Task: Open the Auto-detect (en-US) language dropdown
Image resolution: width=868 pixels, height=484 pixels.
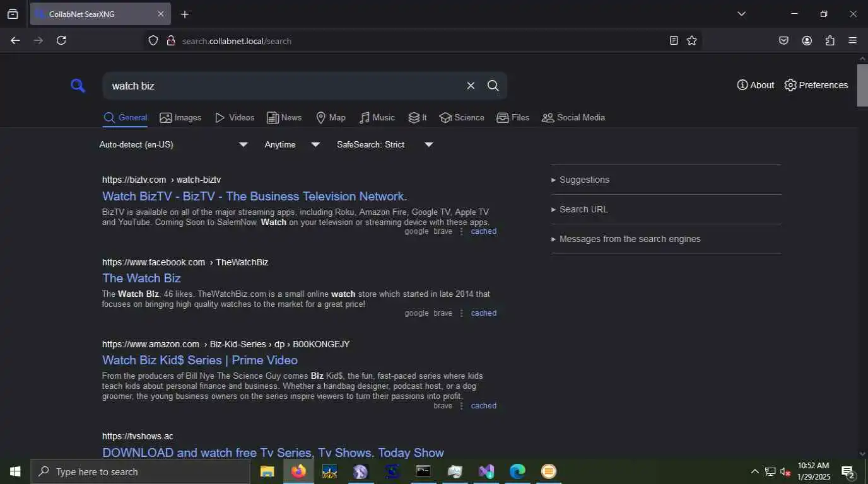Action: coord(173,144)
